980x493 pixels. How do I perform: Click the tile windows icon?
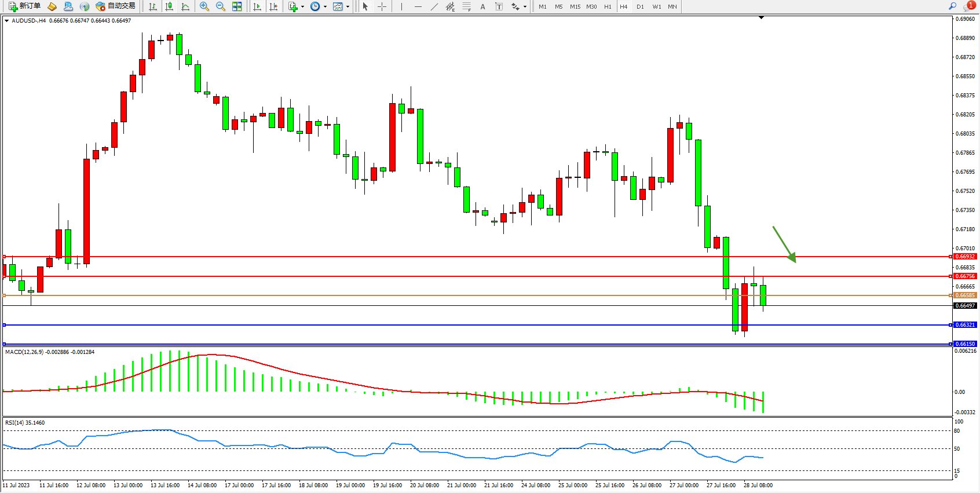tap(237, 6)
